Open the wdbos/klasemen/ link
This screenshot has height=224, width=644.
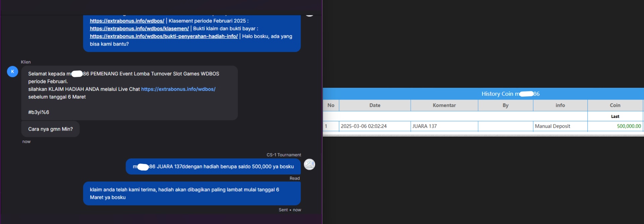pos(139,29)
